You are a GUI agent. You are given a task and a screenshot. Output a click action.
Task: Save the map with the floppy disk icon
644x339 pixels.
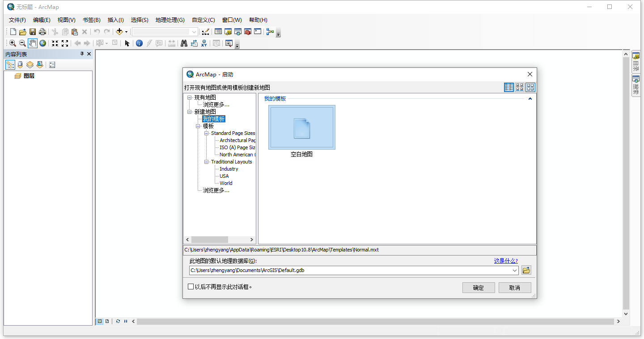33,32
